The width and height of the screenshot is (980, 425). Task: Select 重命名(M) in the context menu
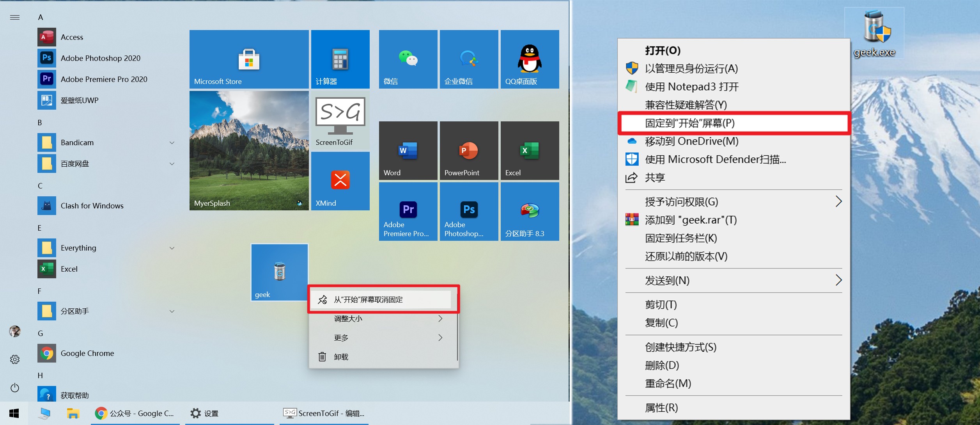(x=734, y=383)
